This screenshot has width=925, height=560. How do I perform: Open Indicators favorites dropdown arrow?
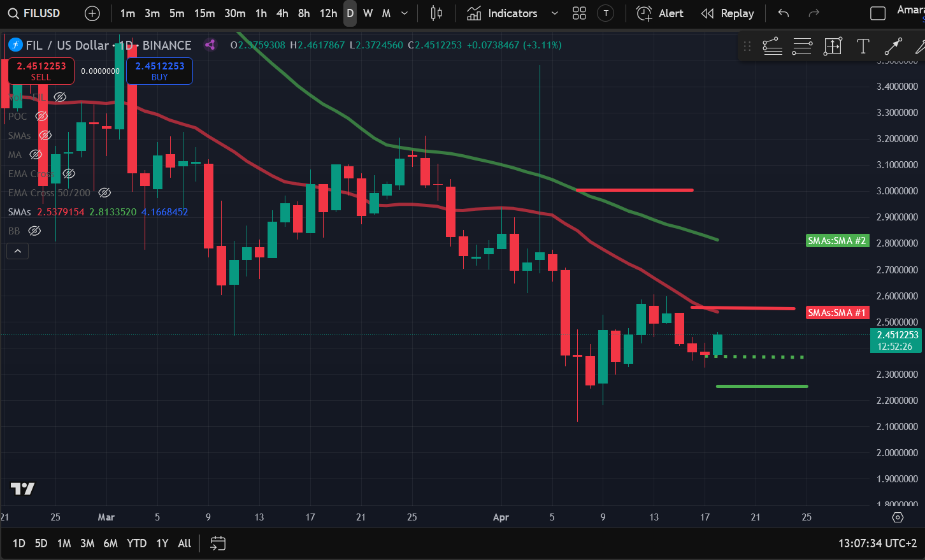(x=554, y=13)
